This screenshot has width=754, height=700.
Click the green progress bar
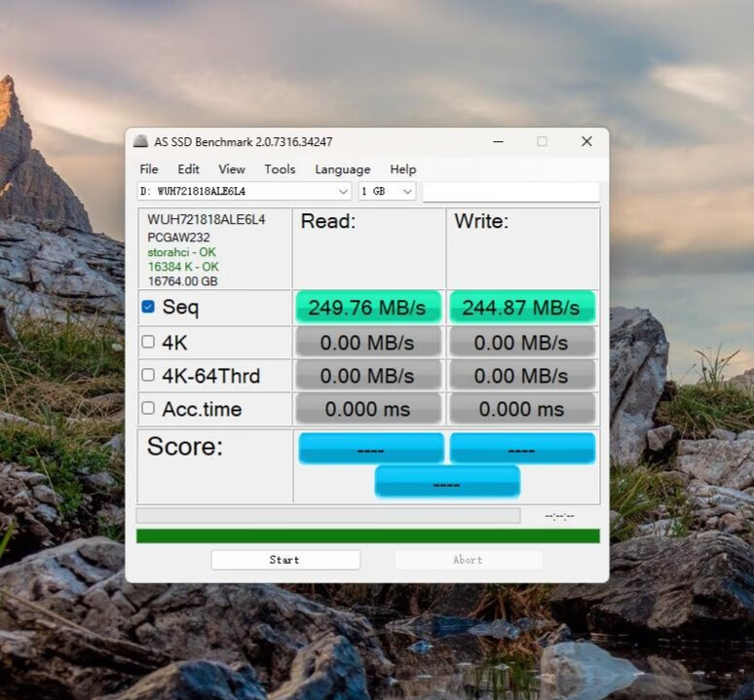click(368, 536)
